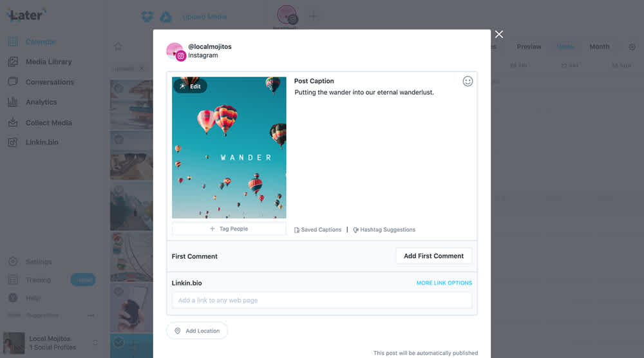644x358 pixels.
Task: Open the Conversations sidebar icon
Action: [13, 82]
